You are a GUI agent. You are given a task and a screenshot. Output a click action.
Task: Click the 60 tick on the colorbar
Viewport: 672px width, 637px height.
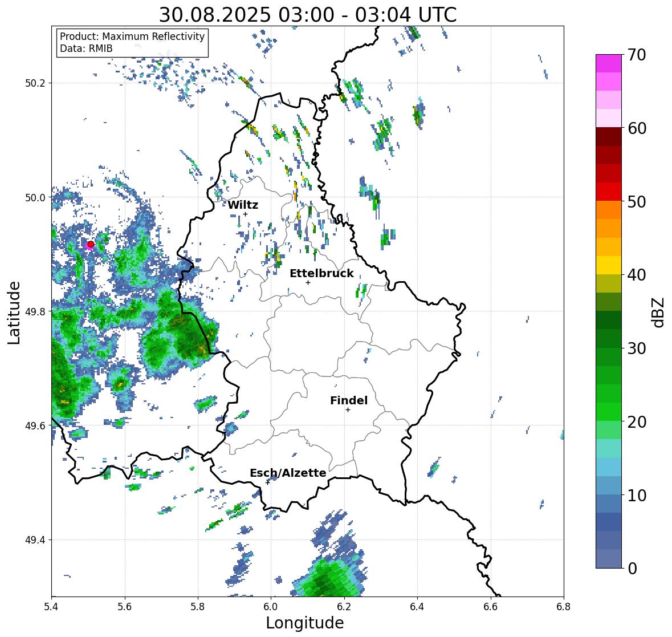(x=637, y=128)
